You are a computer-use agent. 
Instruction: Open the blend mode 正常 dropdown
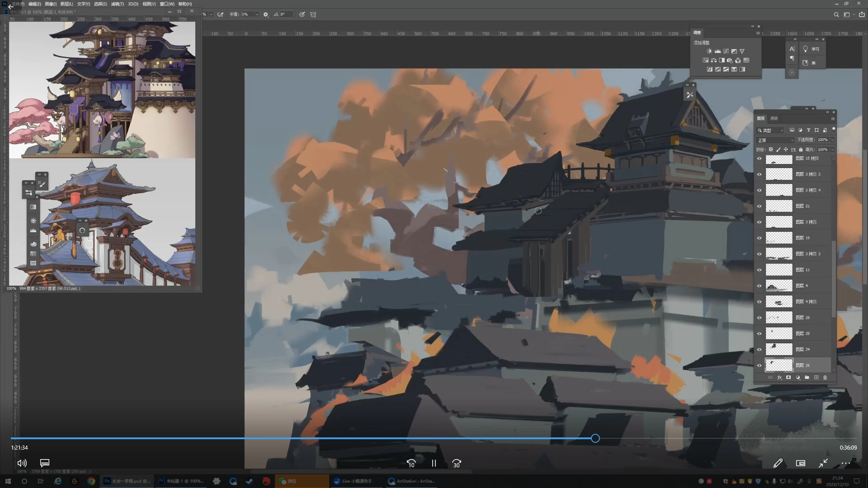[775, 140]
